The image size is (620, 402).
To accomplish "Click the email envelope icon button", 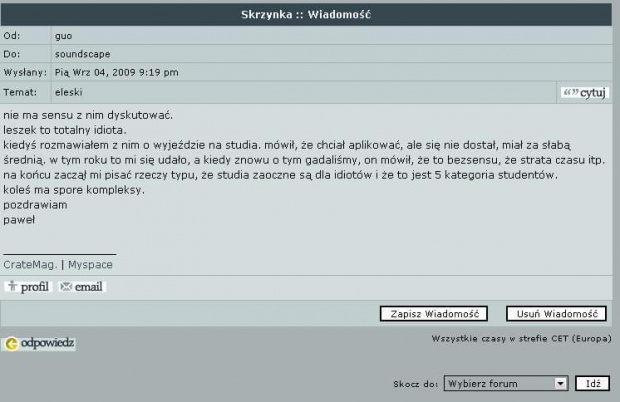I will click(x=81, y=287).
